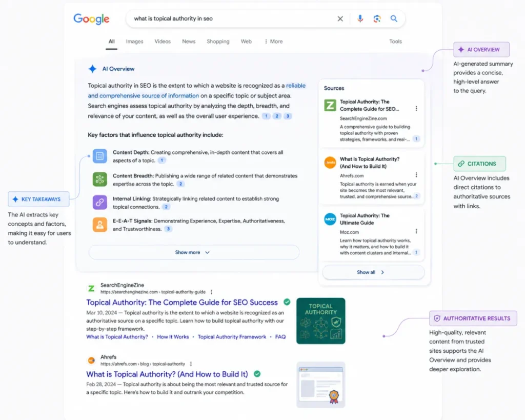Click citation 1 on Content Depth item

[161, 161]
